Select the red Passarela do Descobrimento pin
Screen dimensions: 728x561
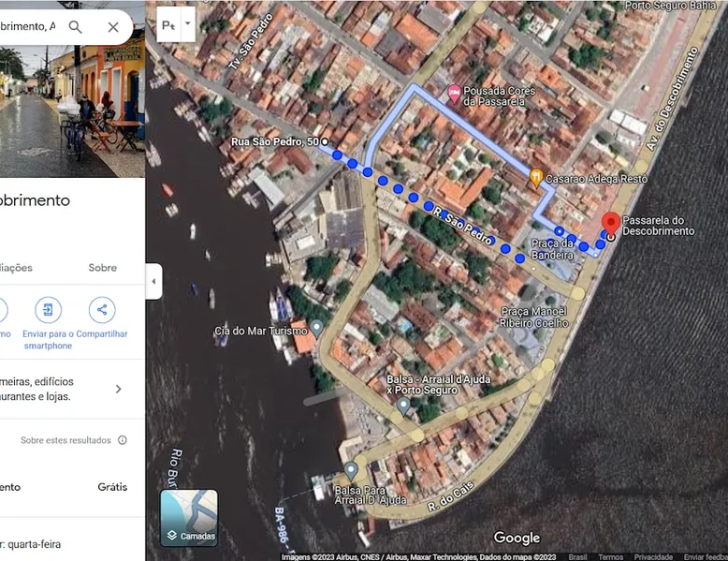pyautogui.click(x=610, y=225)
